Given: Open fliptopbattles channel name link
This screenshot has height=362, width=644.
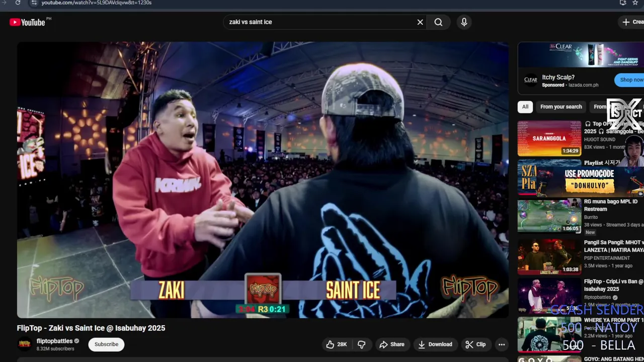Looking at the screenshot, I should click(x=55, y=341).
